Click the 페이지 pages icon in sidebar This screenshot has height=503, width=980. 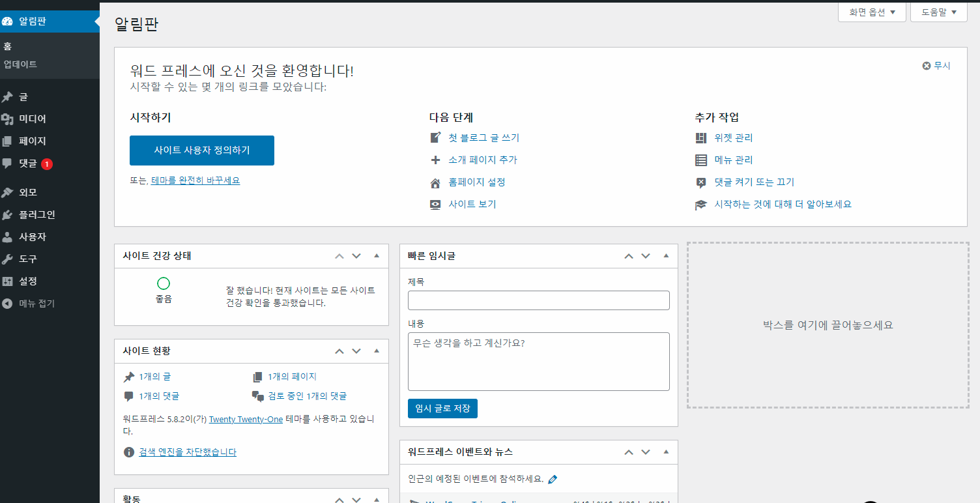7,141
